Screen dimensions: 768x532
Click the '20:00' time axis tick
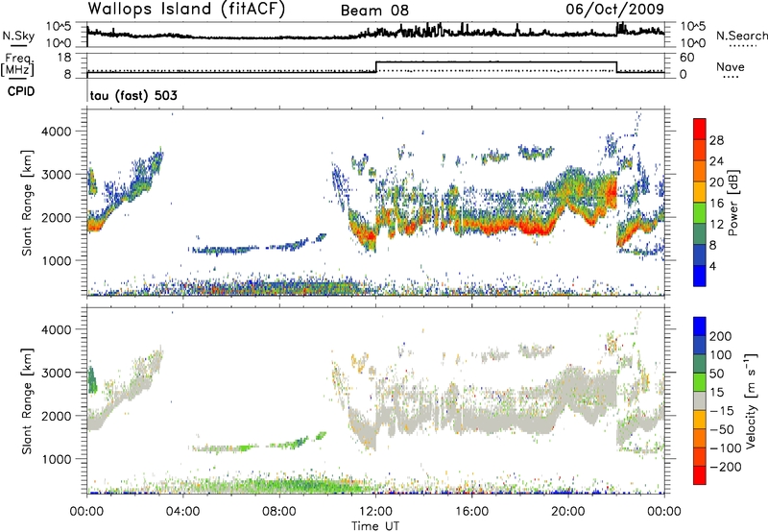click(567, 511)
